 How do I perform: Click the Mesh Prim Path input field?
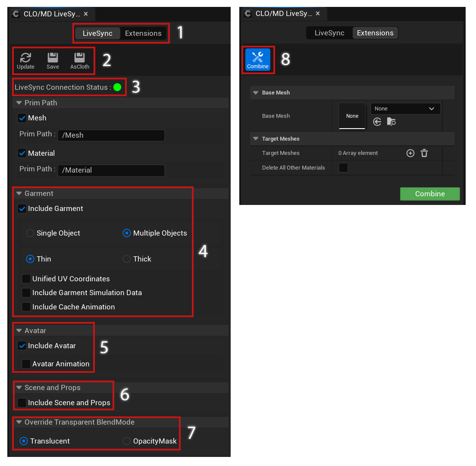[x=111, y=135]
